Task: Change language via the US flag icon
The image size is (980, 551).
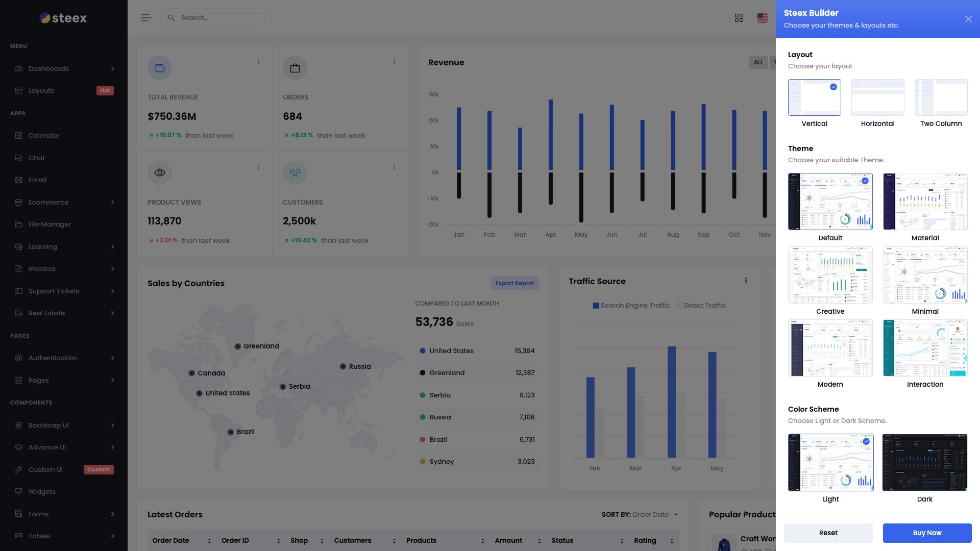Action: click(x=763, y=17)
